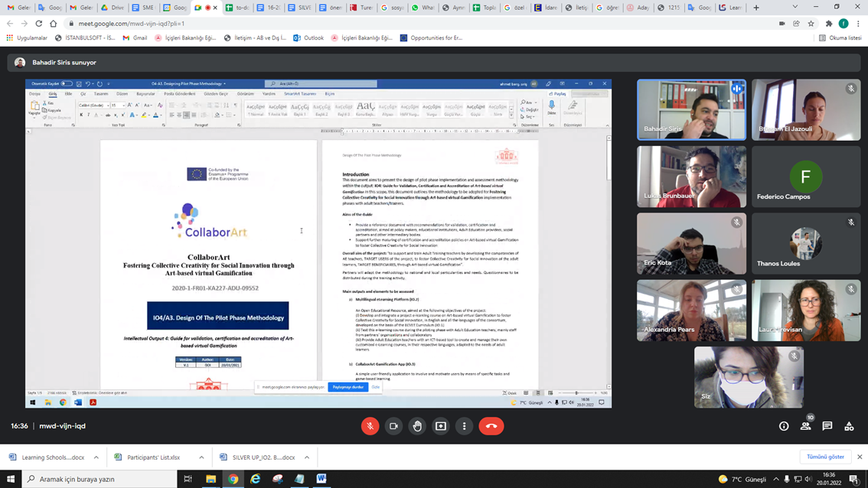The height and width of the screenshot is (488, 868).
Task: Switch to the to-do browser tab
Action: point(238,8)
